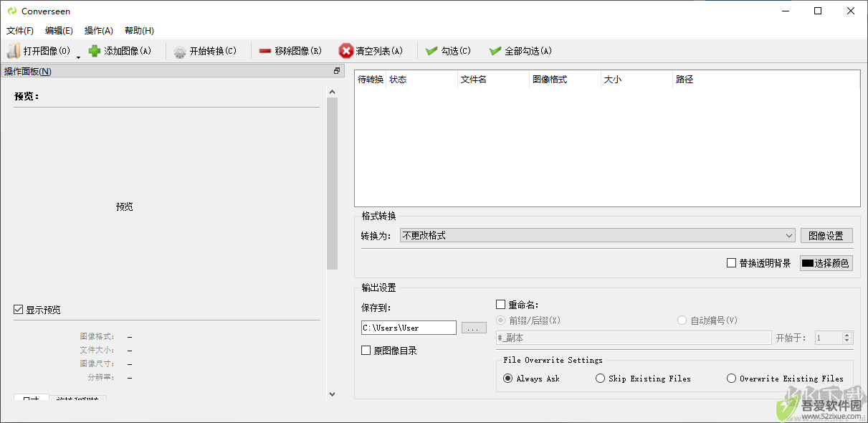The height and width of the screenshot is (423, 868).
Task: Open the 帮助(H) menu
Action: pos(139,31)
